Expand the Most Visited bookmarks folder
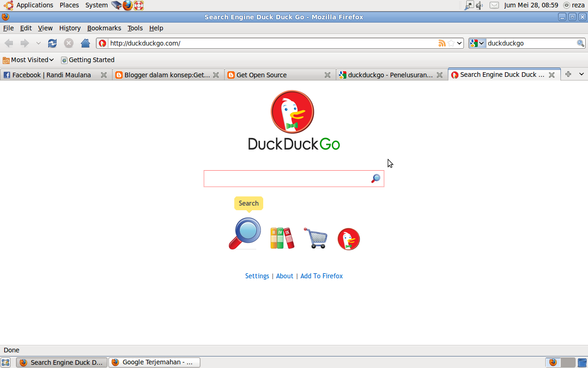 pos(28,60)
